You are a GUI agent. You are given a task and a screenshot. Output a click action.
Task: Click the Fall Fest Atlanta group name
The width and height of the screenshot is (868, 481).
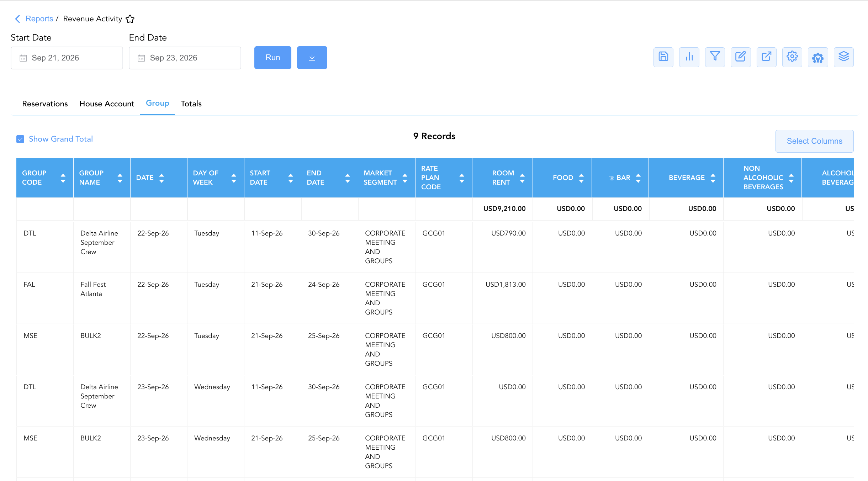tap(93, 289)
